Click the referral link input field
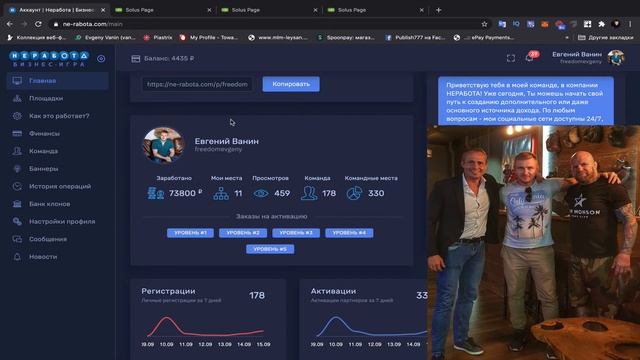The image size is (640, 360). (x=197, y=84)
